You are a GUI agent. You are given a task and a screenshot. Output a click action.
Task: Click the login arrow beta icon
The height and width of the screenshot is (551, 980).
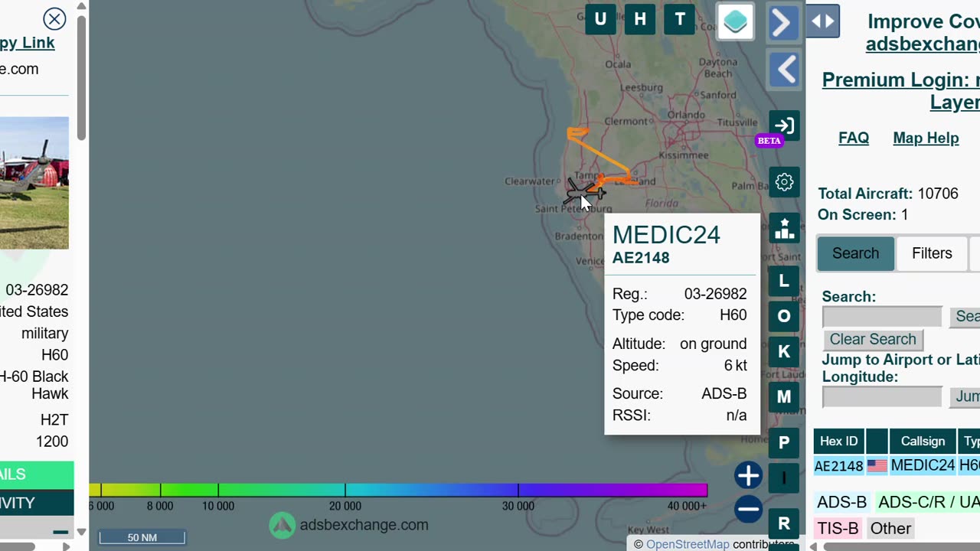pos(784,126)
